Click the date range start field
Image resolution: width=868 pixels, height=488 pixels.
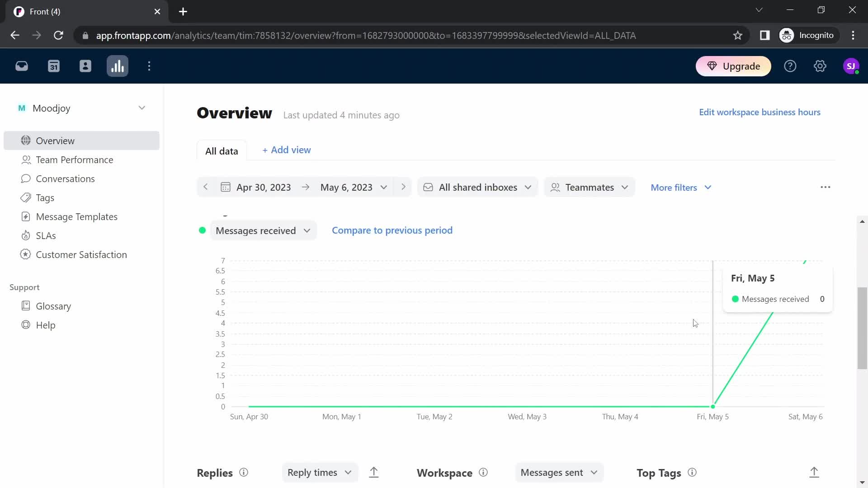[264, 187]
